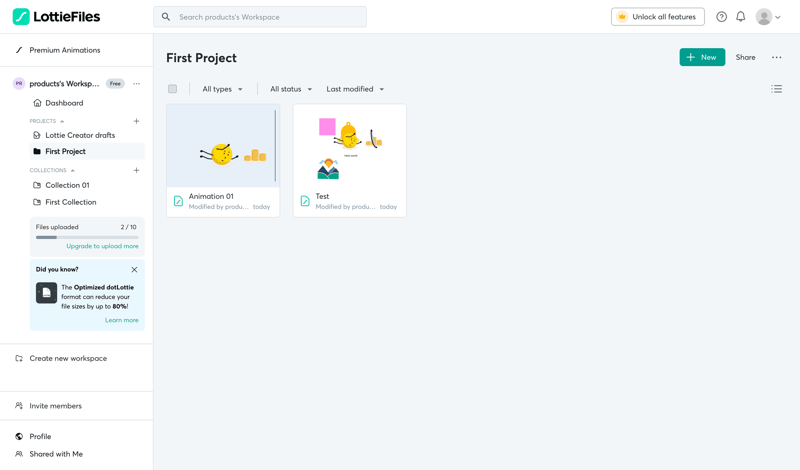The image size is (800, 470).
Task: Click the New button
Action: click(x=702, y=57)
